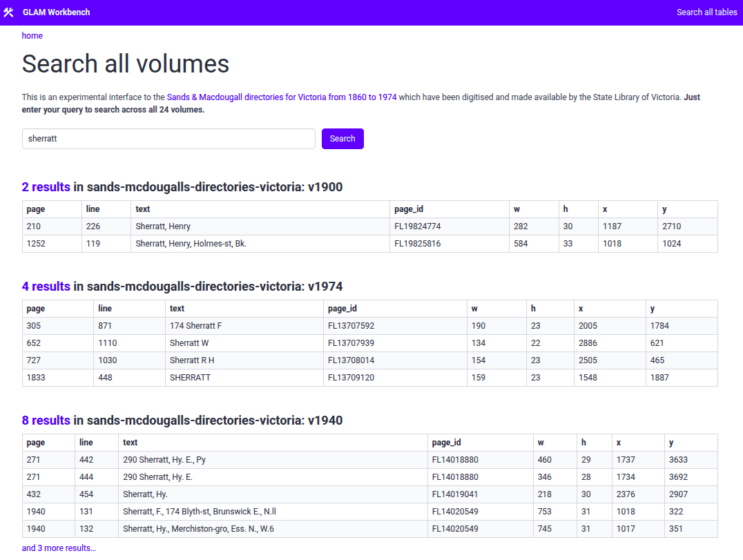Click the 'text' column header in v1900 table

point(260,209)
